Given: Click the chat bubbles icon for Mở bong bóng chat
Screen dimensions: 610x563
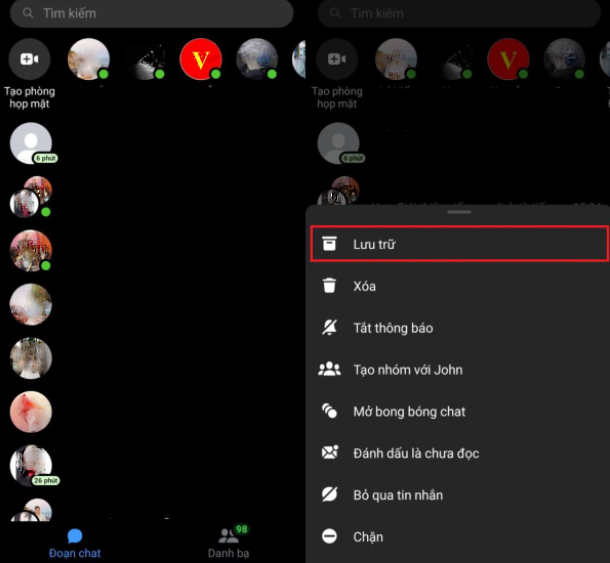Looking at the screenshot, I should (x=329, y=411).
